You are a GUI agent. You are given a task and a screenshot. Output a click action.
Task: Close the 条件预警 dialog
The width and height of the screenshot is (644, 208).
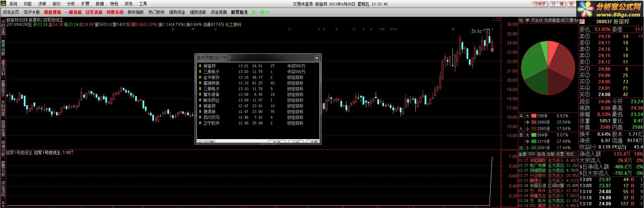tap(316, 58)
